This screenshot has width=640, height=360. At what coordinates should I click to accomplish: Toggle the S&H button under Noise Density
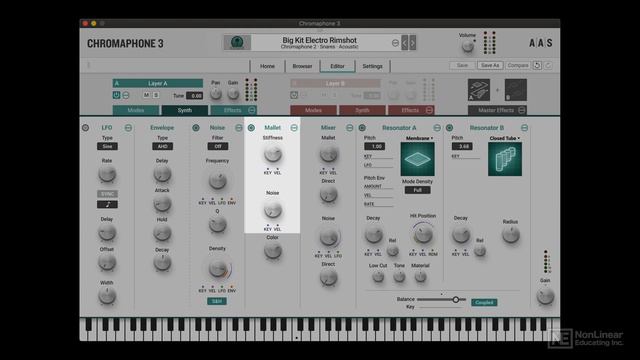[217, 301]
